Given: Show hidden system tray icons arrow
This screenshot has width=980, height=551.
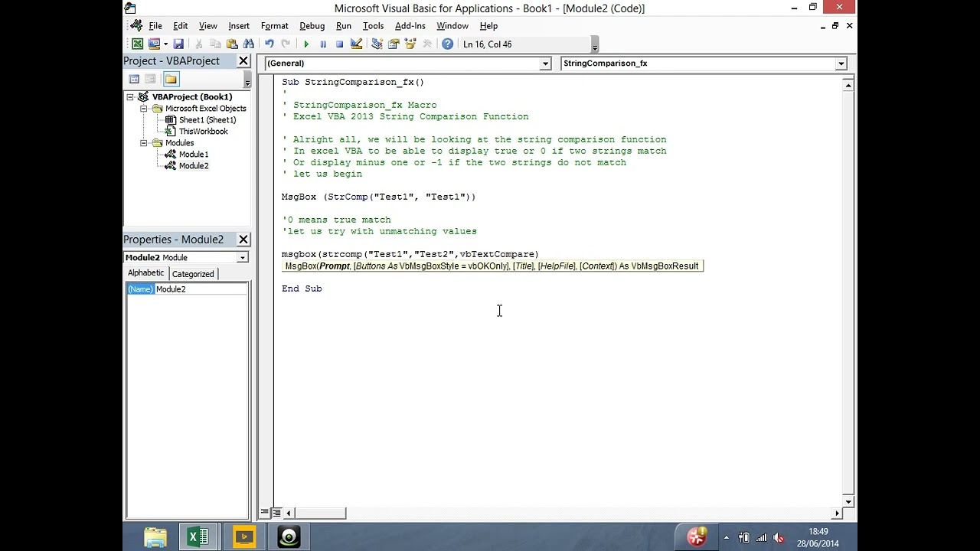Looking at the screenshot, I should click(726, 538).
